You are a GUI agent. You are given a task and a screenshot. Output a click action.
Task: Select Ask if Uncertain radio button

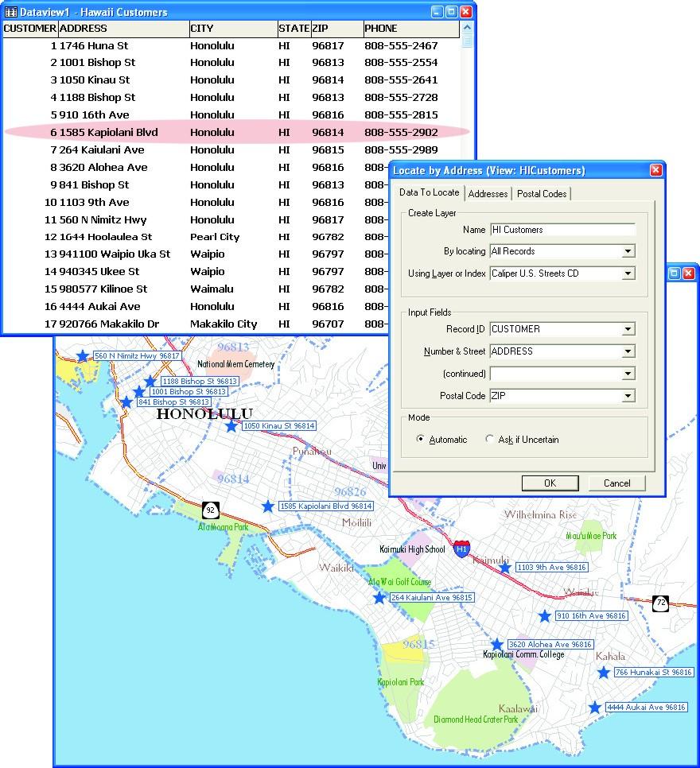coord(489,439)
